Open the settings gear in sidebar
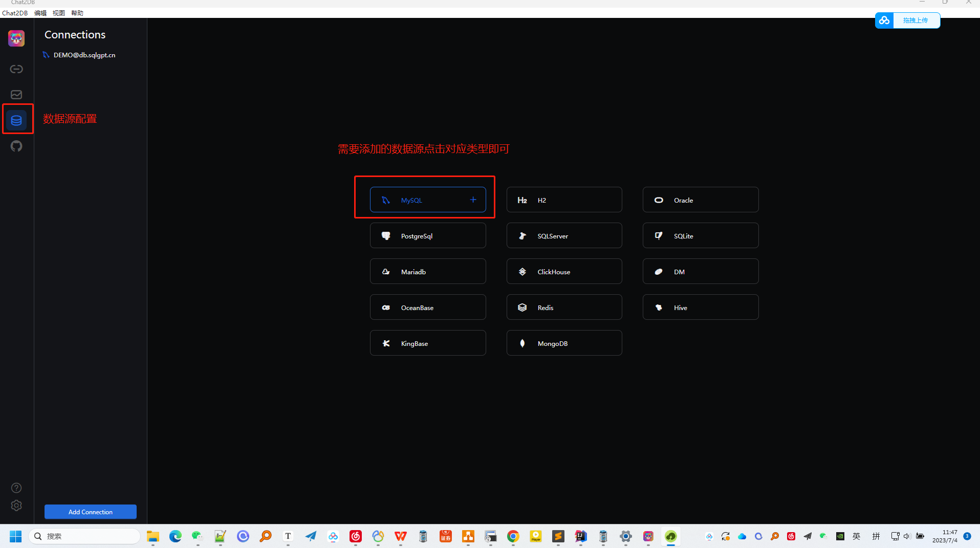 (x=16, y=506)
